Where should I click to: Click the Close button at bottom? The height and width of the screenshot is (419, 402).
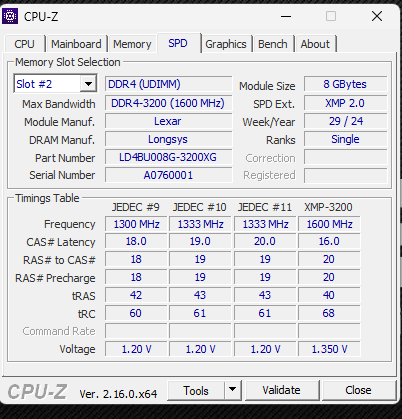click(358, 390)
